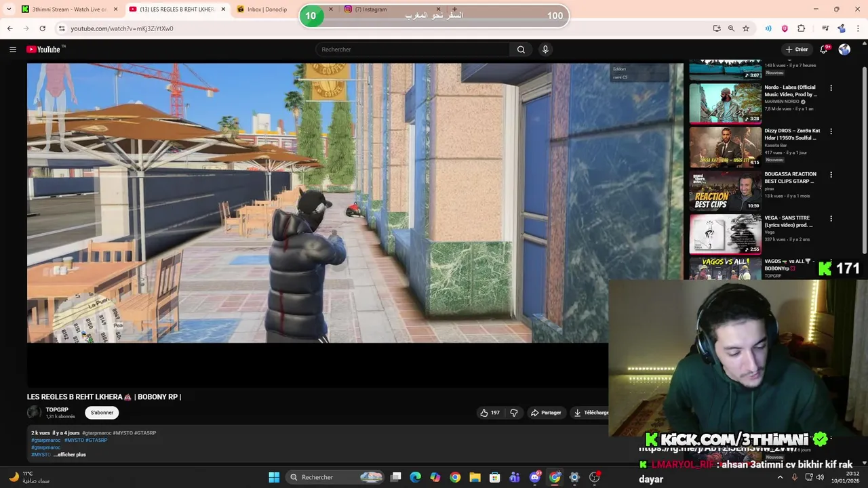868x488 pixels.
Task: Open Task View on taskbar
Action: pyautogui.click(x=396, y=477)
